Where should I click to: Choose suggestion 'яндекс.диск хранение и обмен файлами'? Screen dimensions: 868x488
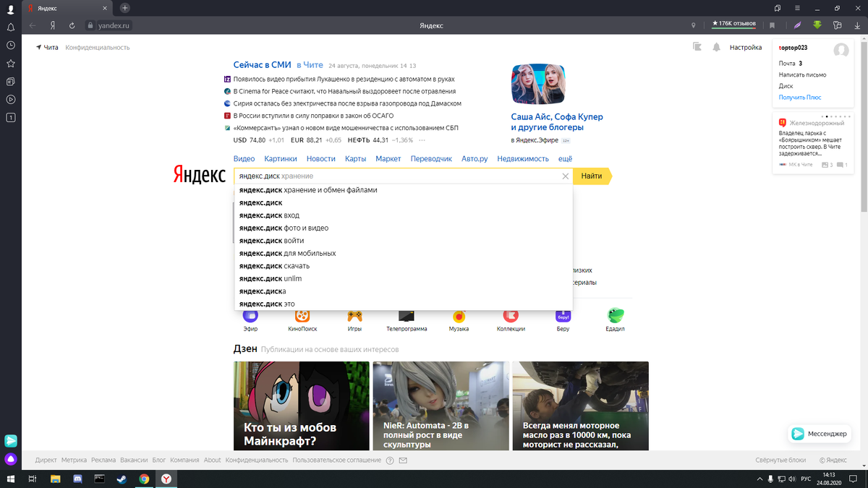point(404,190)
